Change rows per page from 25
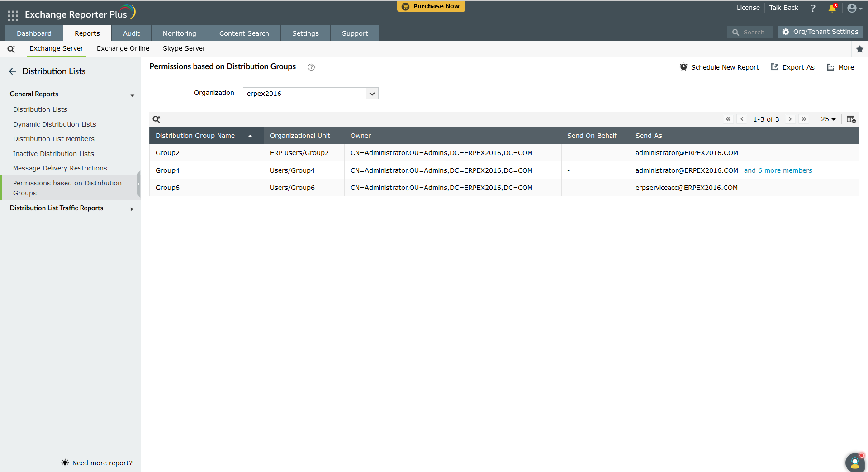Screen dimensions: 868x472 pos(828,119)
